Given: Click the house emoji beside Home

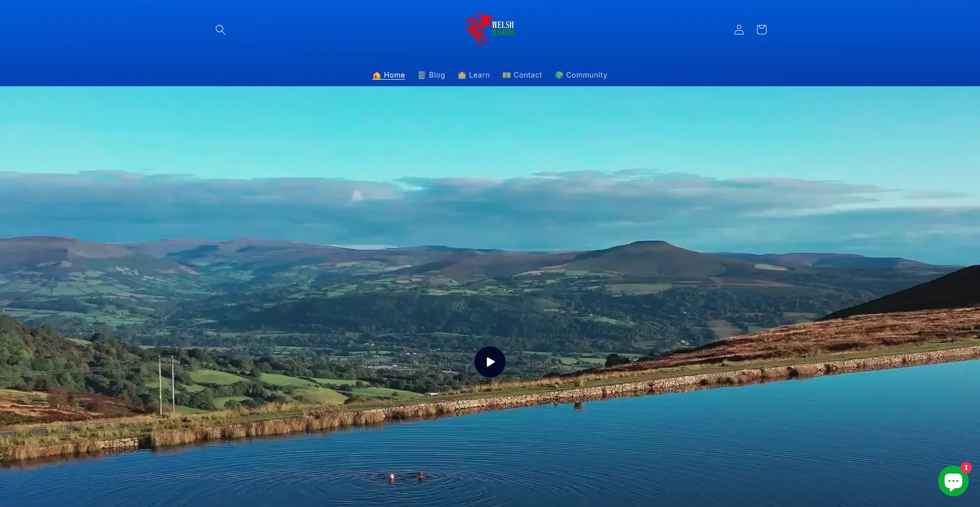Looking at the screenshot, I should (x=377, y=75).
